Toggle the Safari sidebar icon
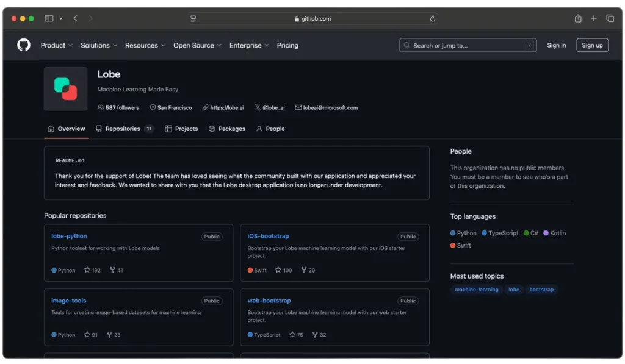Image resolution: width=625 pixels, height=364 pixels. pos(49,18)
